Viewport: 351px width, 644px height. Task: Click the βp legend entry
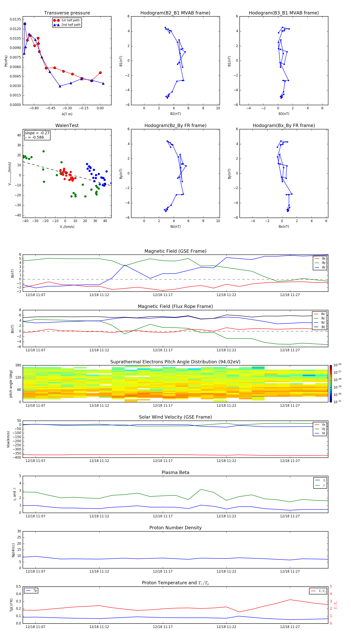tap(321, 480)
